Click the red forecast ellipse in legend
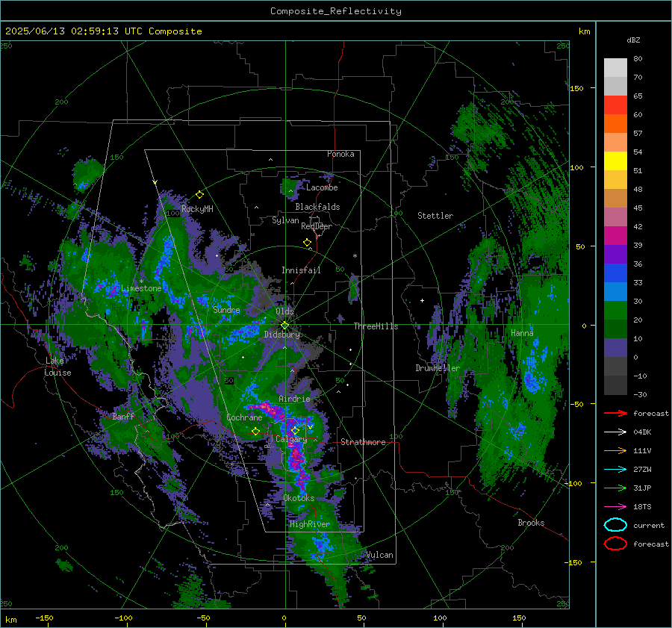This screenshot has width=672, height=628. click(x=615, y=544)
